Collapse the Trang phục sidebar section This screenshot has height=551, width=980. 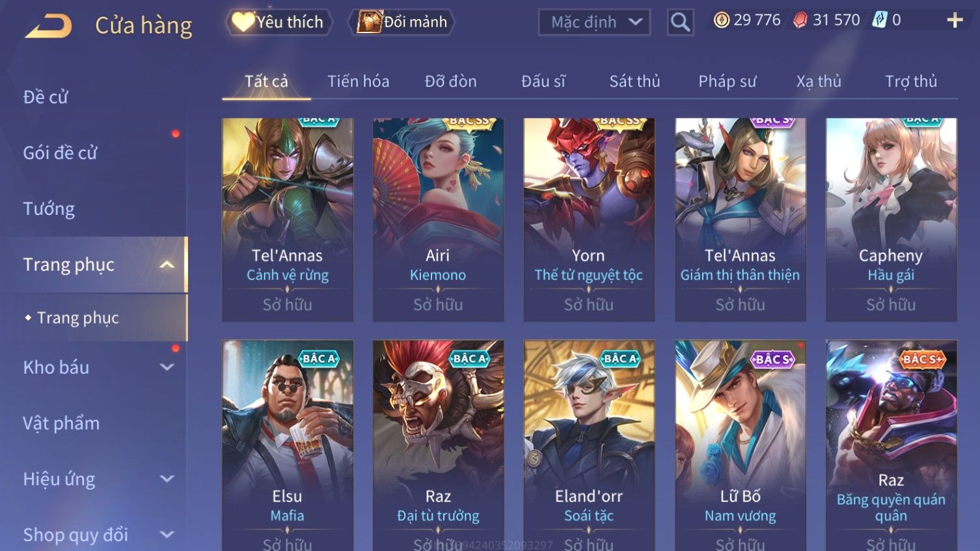(x=167, y=264)
